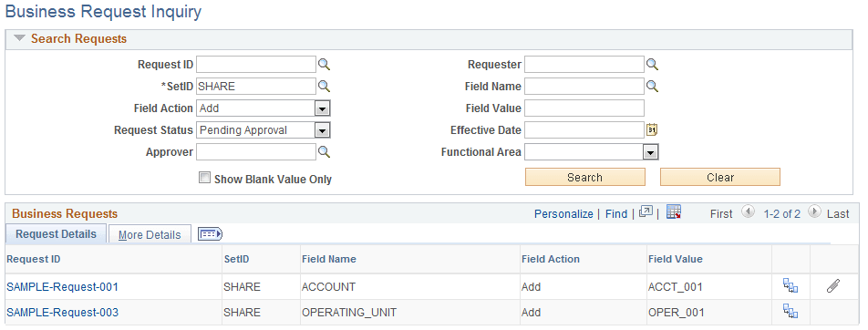
Task: Show next rows arrow next to Last
Action: tap(813, 211)
